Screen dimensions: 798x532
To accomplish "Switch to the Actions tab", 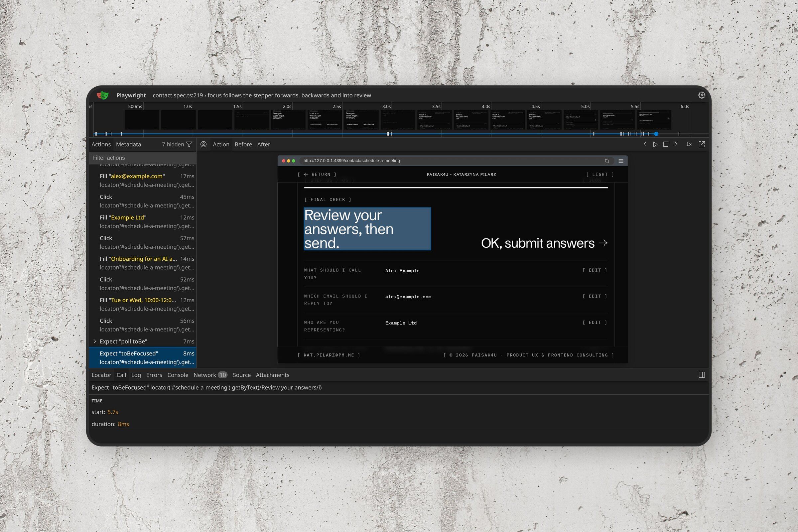I will click(x=101, y=144).
